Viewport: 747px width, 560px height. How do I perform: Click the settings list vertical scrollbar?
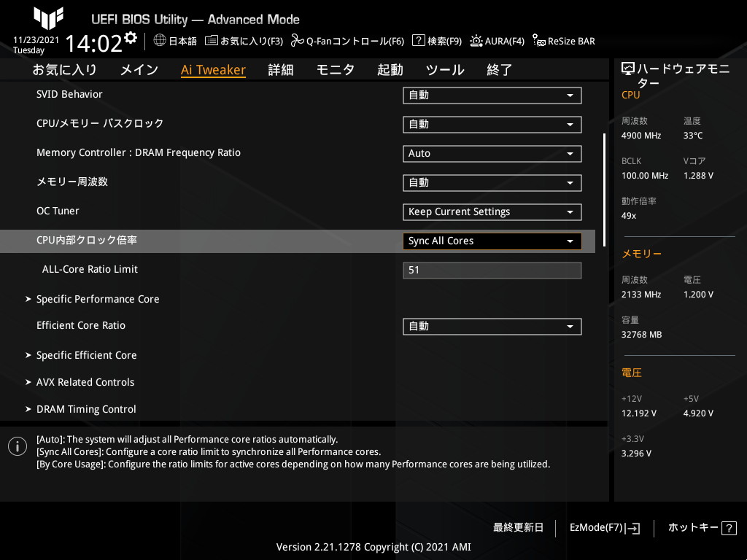(x=604, y=190)
